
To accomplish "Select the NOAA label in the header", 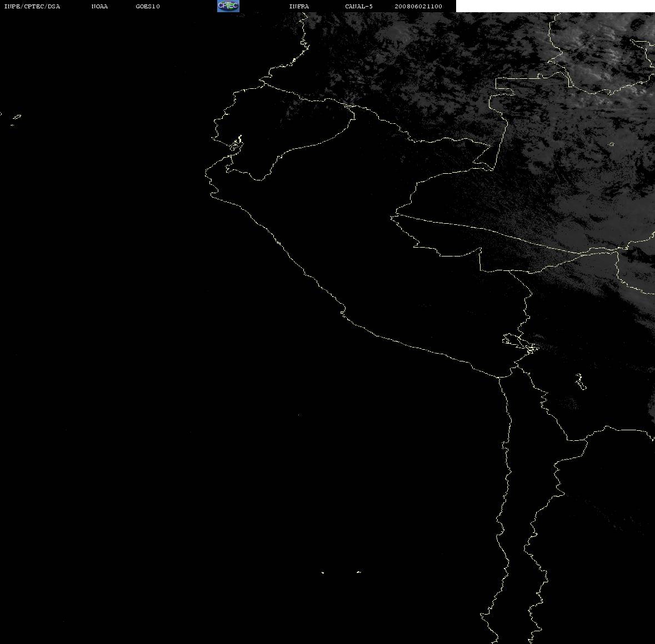I will [99, 6].
